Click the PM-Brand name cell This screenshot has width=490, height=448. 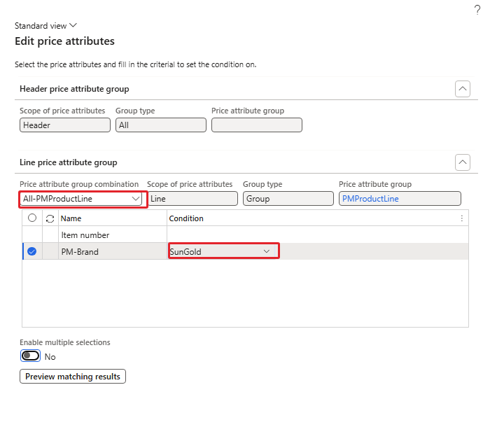pyautogui.click(x=113, y=251)
